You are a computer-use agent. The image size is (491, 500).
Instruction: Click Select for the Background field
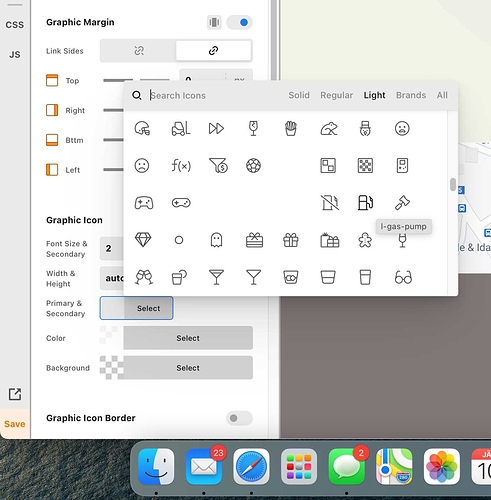[x=188, y=368]
